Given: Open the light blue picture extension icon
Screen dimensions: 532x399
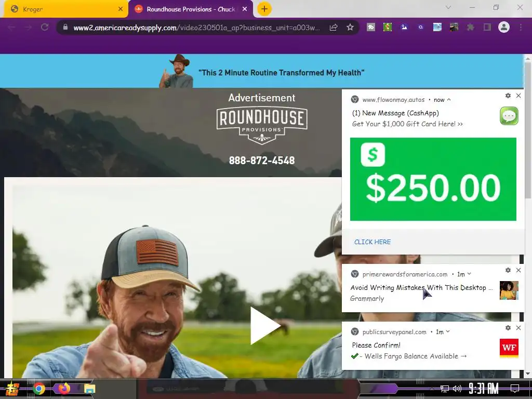Looking at the screenshot, I should (437, 27).
